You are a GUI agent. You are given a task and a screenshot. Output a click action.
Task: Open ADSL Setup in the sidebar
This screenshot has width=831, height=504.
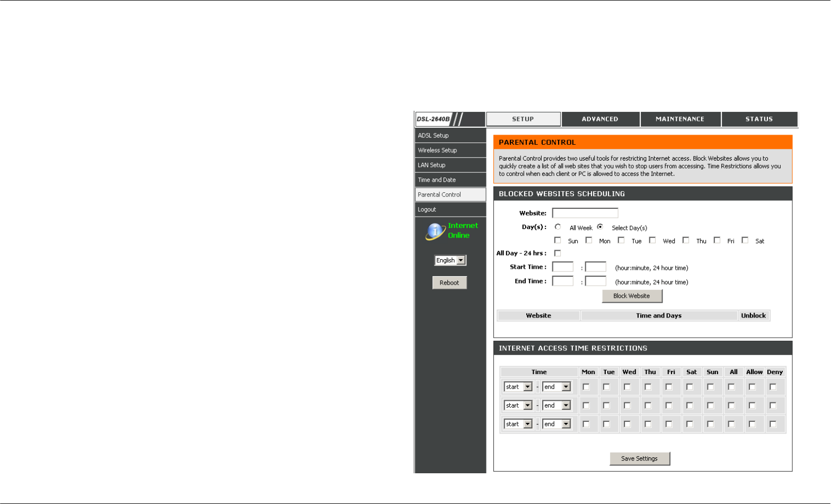coord(450,135)
